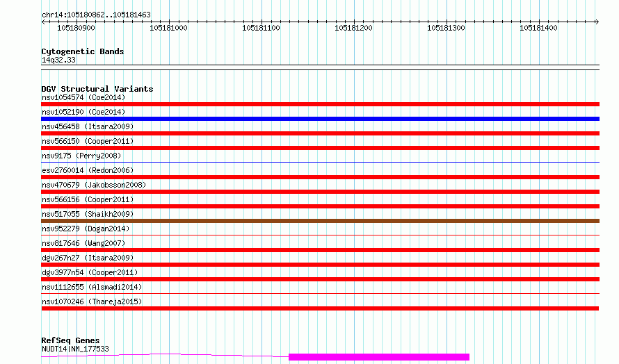The image size is (619, 364).
Task: Click ruler tick label 105180900
Action: (76, 28)
